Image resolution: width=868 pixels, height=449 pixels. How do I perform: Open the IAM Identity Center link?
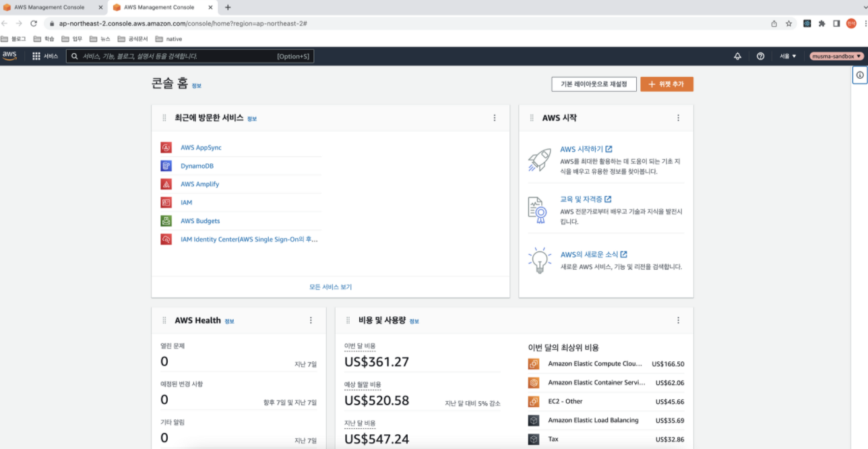(x=249, y=239)
